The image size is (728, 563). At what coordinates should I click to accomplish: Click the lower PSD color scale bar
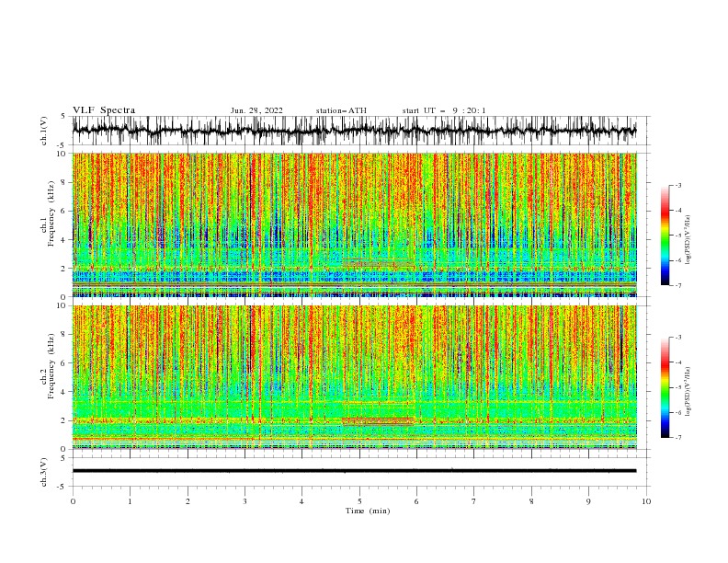point(665,387)
